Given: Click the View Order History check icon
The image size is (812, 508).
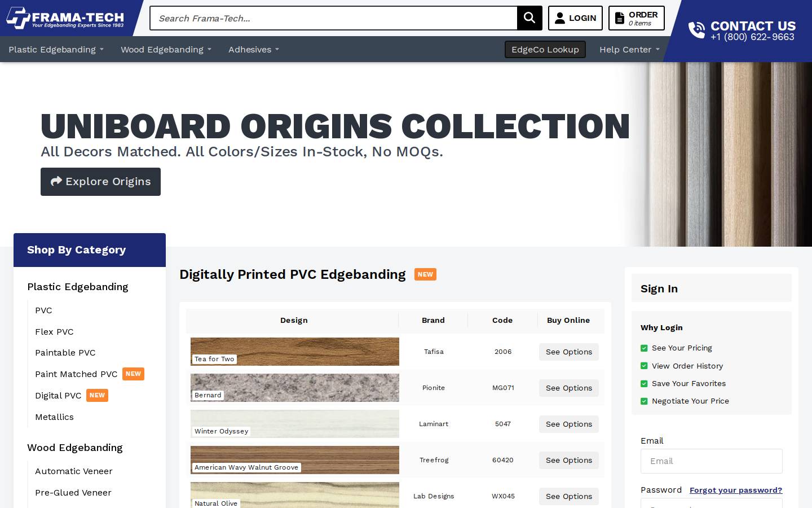Looking at the screenshot, I should (644, 366).
